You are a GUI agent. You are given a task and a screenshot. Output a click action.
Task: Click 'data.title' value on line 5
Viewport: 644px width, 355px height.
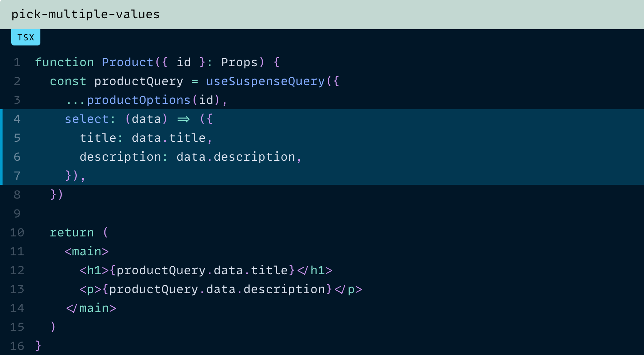[168, 138]
